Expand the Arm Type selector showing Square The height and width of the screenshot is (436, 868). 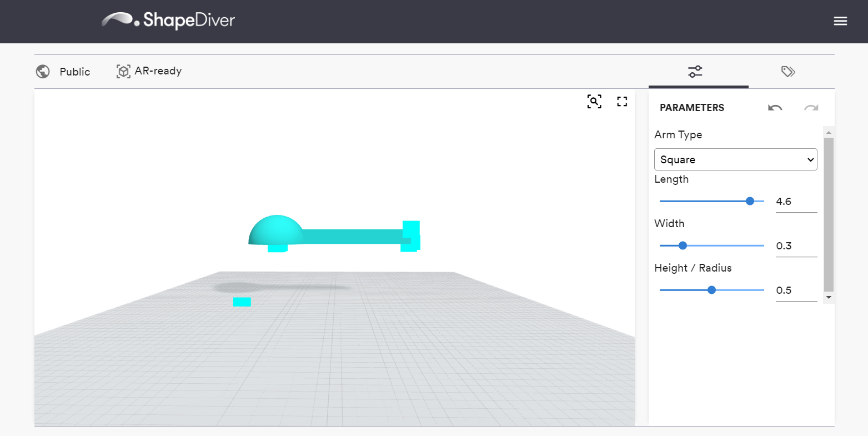pyautogui.click(x=735, y=159)
